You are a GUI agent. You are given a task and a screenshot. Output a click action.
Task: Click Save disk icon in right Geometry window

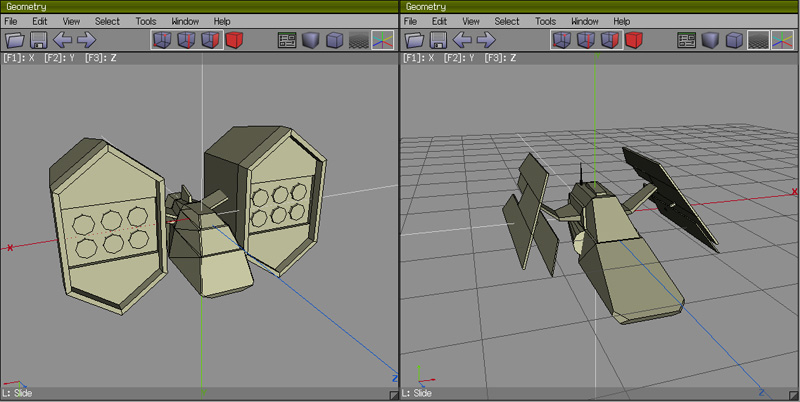tap(438, 40)
